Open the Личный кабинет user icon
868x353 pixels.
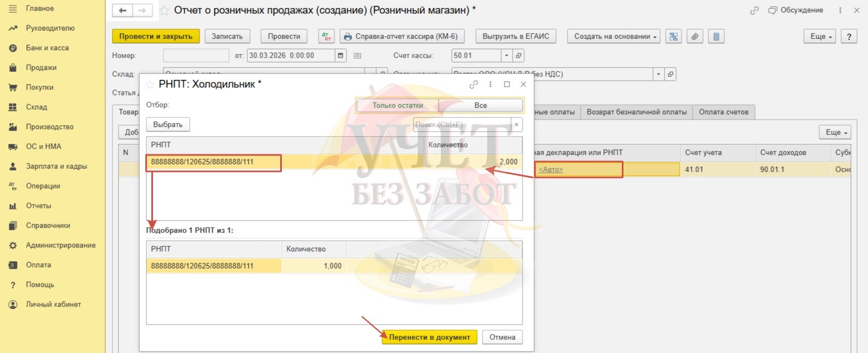[13, 304]
